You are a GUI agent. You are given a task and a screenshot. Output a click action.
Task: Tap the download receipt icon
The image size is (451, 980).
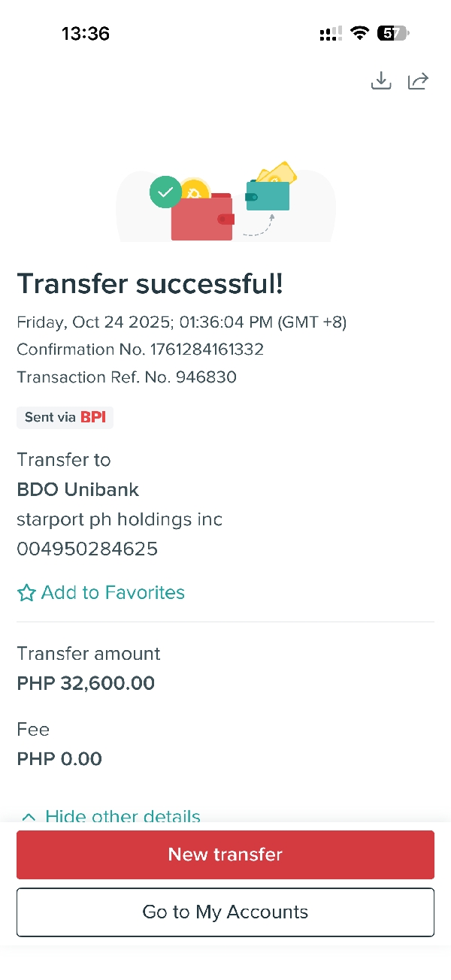(x=382, y=81)
